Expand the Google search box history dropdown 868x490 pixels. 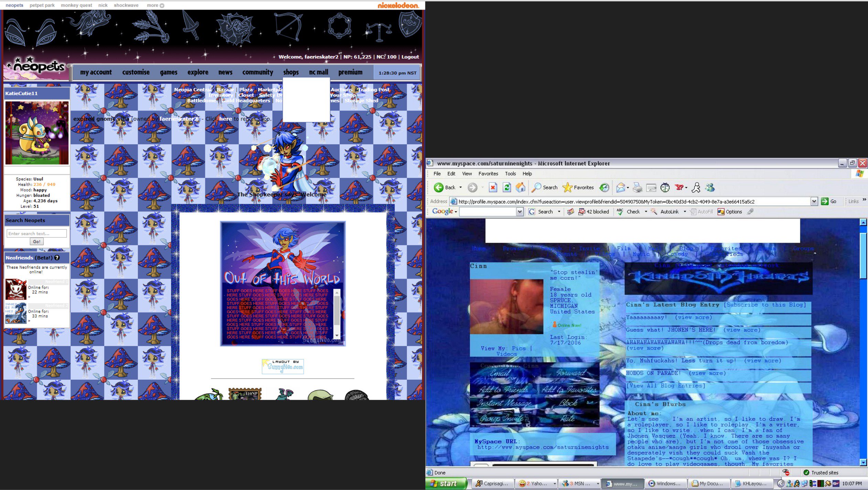point(520,212)
